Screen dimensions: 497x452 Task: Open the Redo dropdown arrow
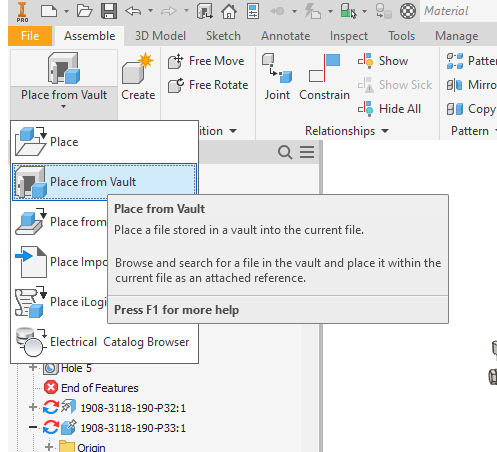click(x=186, y=11)
